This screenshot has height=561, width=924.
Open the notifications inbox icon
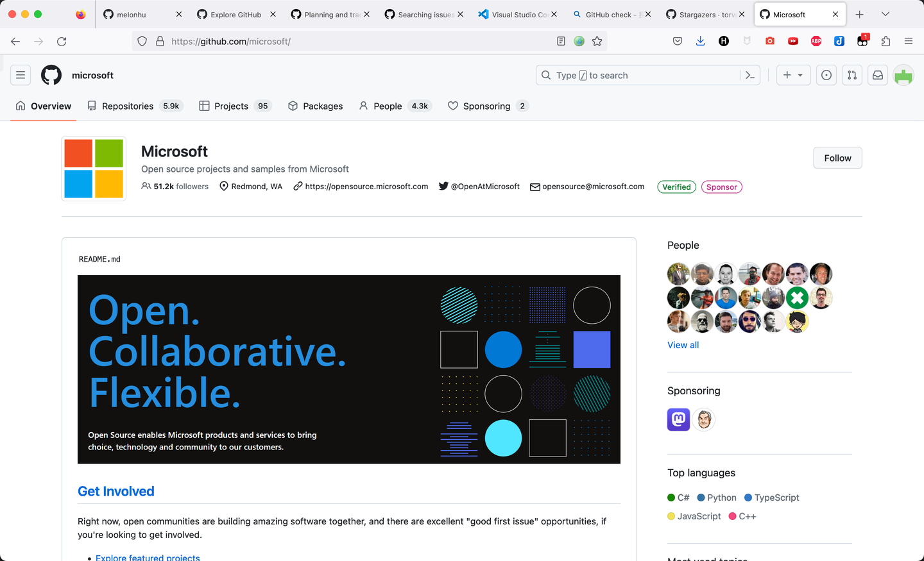[x=878, y=75]
